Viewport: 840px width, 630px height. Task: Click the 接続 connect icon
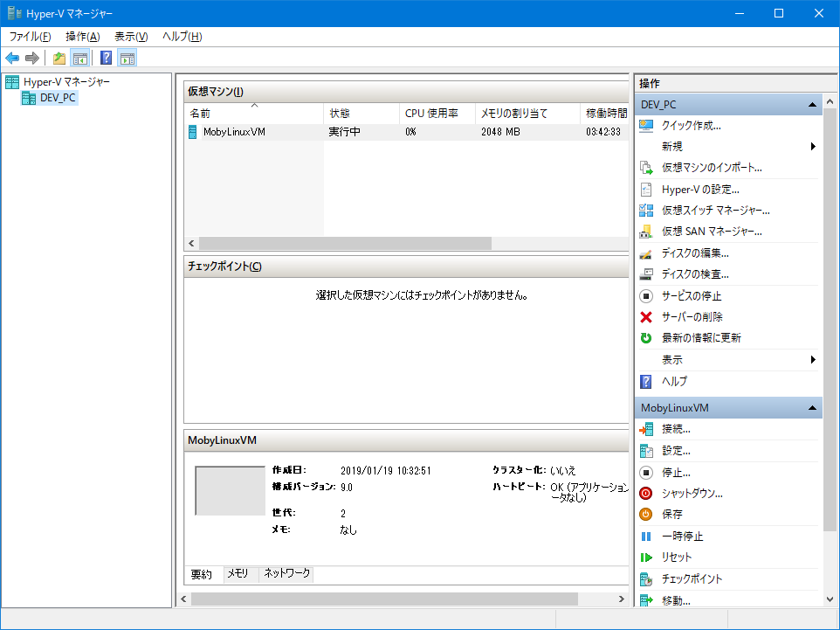coord(646,429)
